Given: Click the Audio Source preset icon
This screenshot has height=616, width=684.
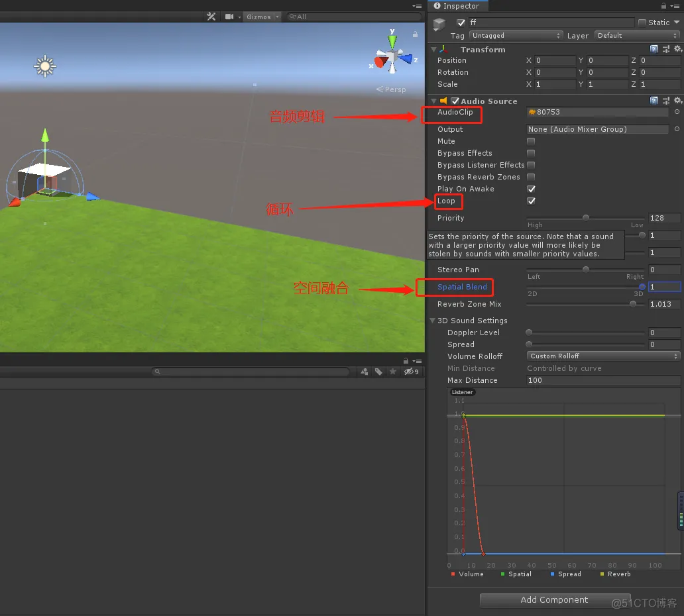Looking at the screenshot, I should click(665, 101).
